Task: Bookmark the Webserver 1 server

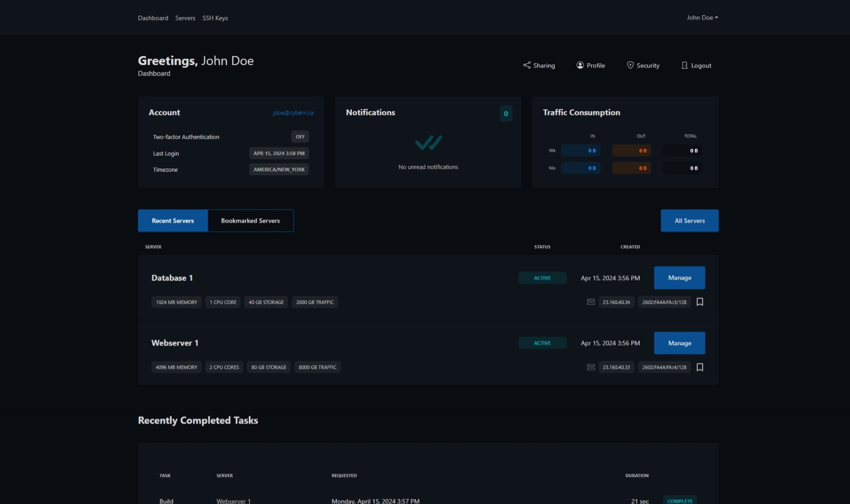Action: tap(699, 367)
